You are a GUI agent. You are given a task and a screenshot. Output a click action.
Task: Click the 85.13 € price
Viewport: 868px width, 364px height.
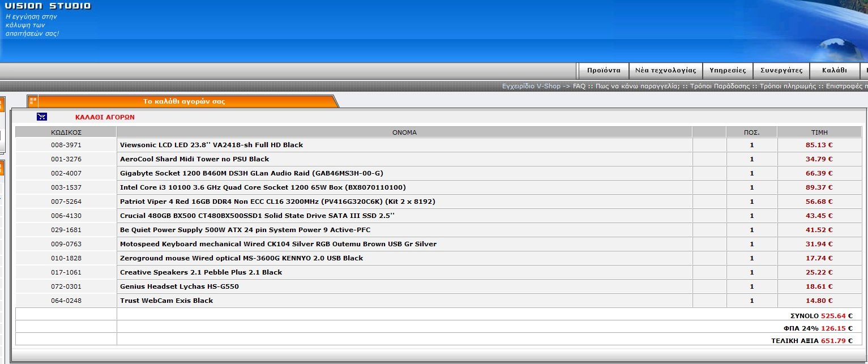(819, 145)
